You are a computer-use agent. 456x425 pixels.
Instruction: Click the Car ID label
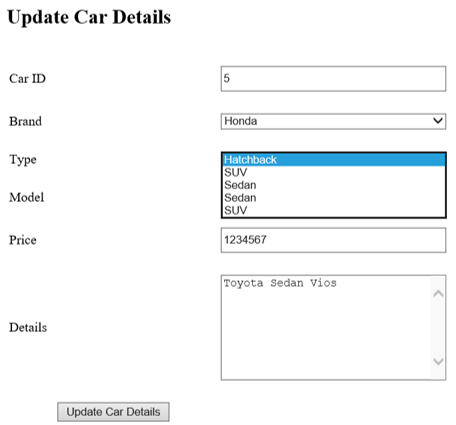click(27, 79)
